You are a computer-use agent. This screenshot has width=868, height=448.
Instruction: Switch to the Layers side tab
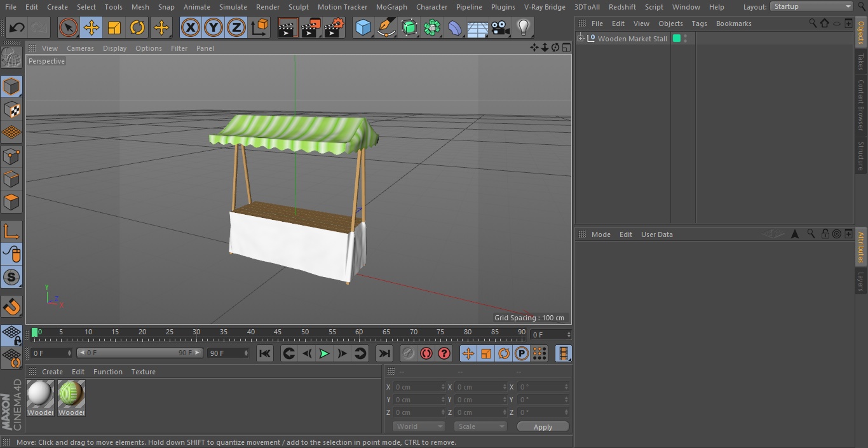point(861,282)
